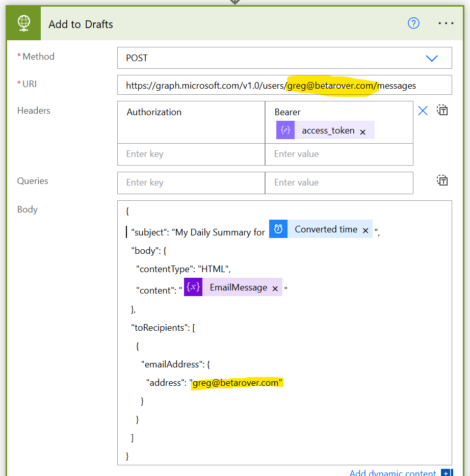Click the Headers Enter key field
The height and width of the screenshot is (476, 470).
pyautogui.click(x=191, y=154)
